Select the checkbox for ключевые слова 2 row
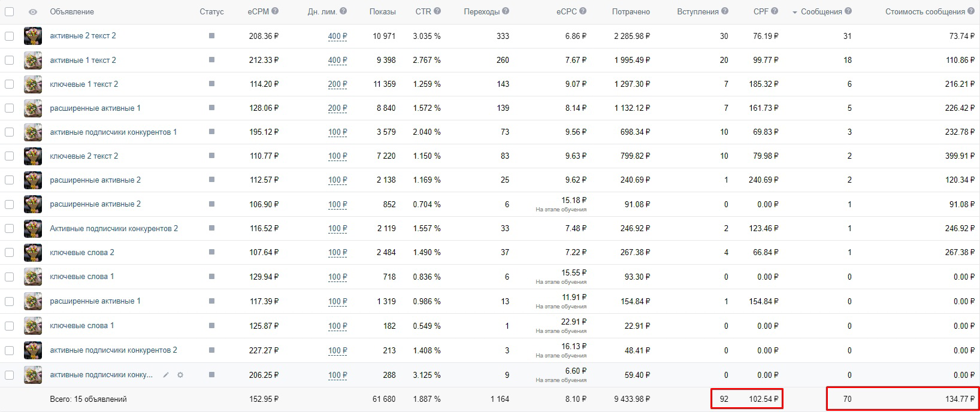The width and height of the screenshot is (980, 412). [10, 252]
